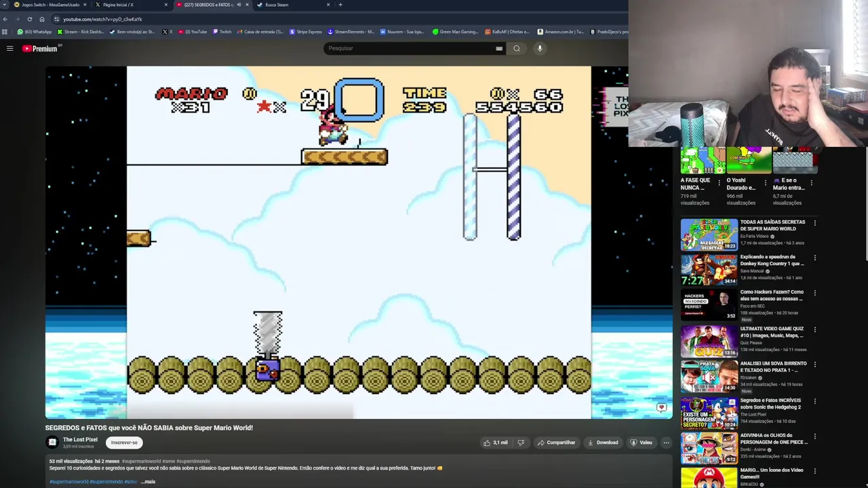Start voice search with microphone icon
Screen dimensions: 868x488
(540, 48)
